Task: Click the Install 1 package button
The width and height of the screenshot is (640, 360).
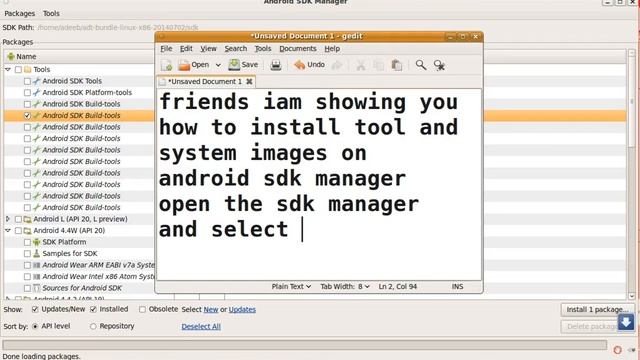Action: (598, 310)
